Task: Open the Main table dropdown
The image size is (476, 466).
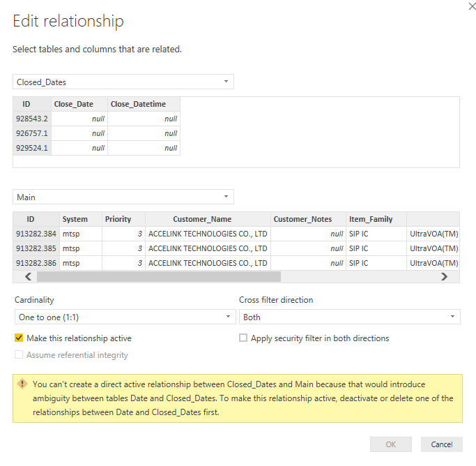Action: tap(123, 197)
